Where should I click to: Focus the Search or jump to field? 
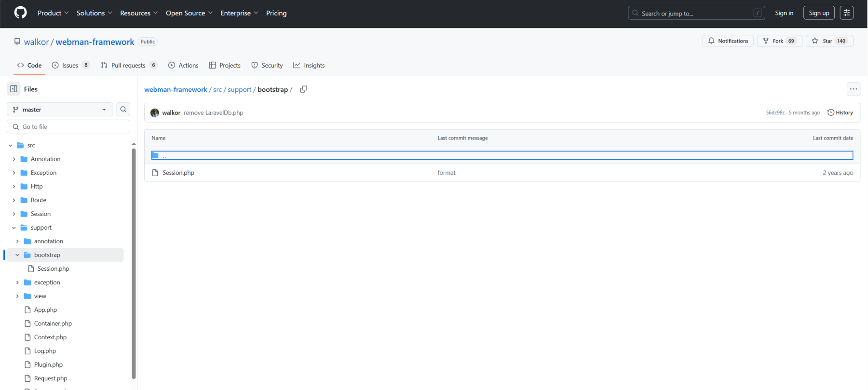696,13
